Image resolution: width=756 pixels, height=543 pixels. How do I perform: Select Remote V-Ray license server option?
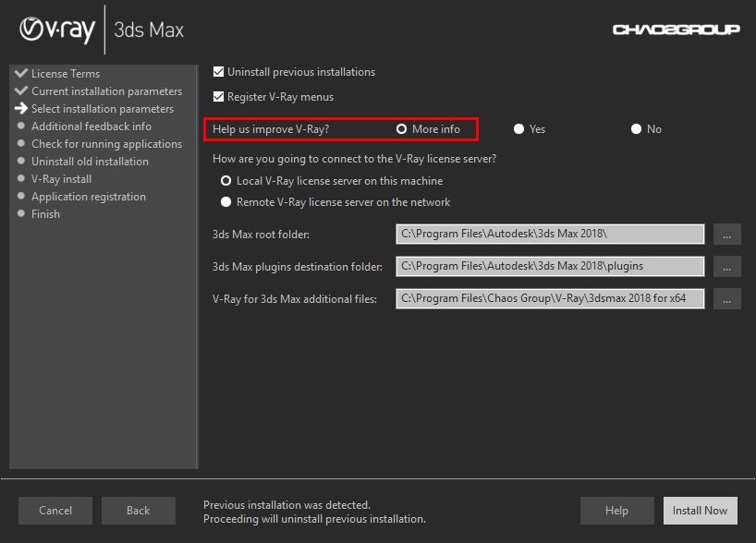[226, 202]
